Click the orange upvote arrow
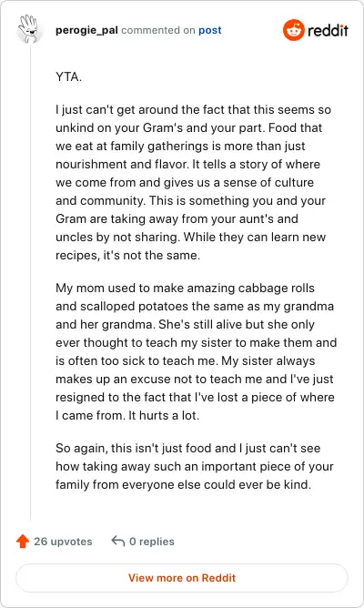Image resolution: width=364 pixels, height=608 pixels. [23, 541]
